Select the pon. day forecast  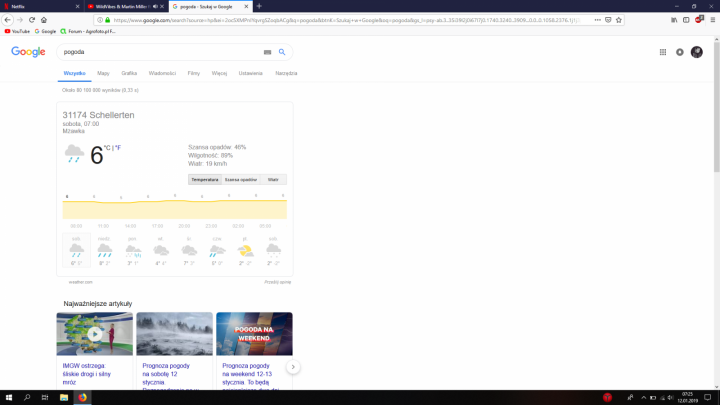point(133,250)
